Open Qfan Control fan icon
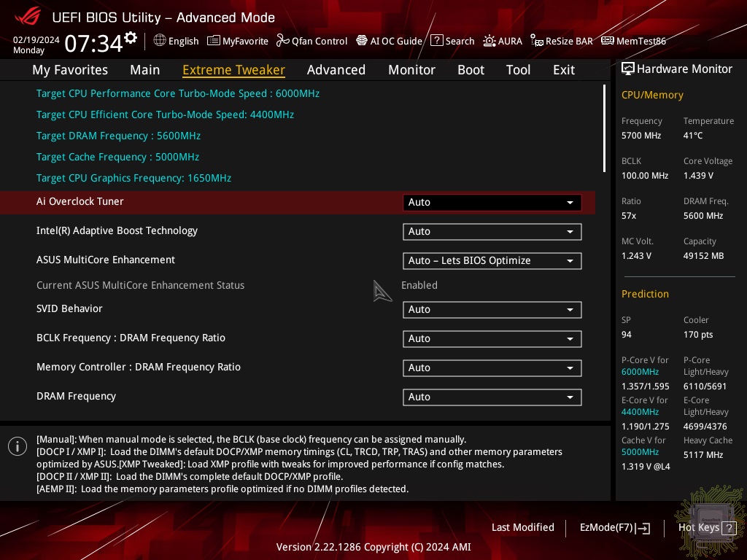This screenshot has height=560, width=747. [283, 41]
